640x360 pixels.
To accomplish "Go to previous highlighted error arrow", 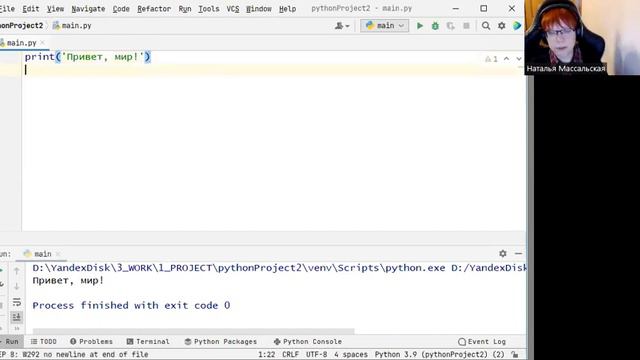I will (507, 59).
